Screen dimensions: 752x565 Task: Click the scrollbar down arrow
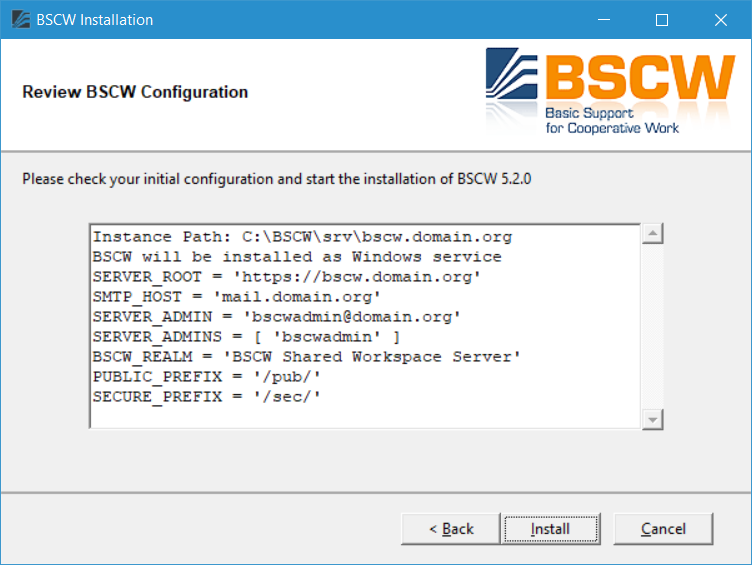(x=652, y=420)
